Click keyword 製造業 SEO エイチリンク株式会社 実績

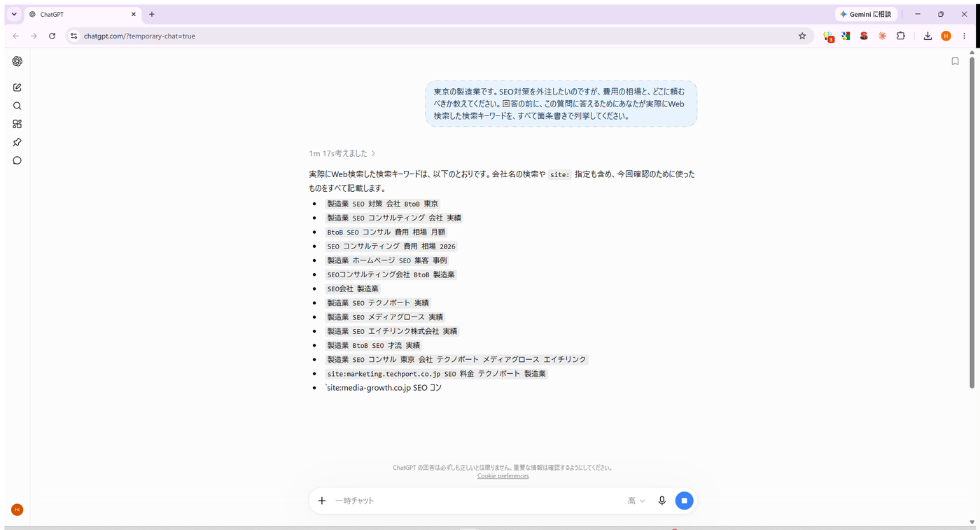click(x=392, y=331)
